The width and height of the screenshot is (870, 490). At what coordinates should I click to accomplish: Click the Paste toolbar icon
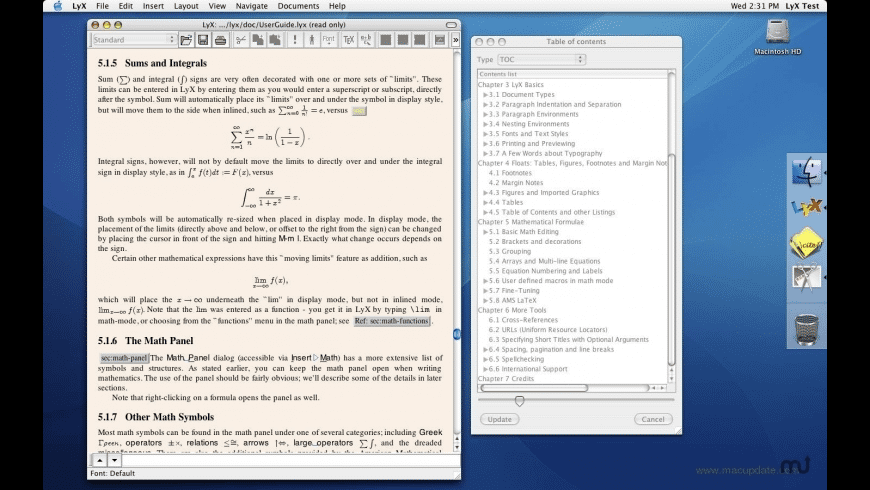(275, 40)
